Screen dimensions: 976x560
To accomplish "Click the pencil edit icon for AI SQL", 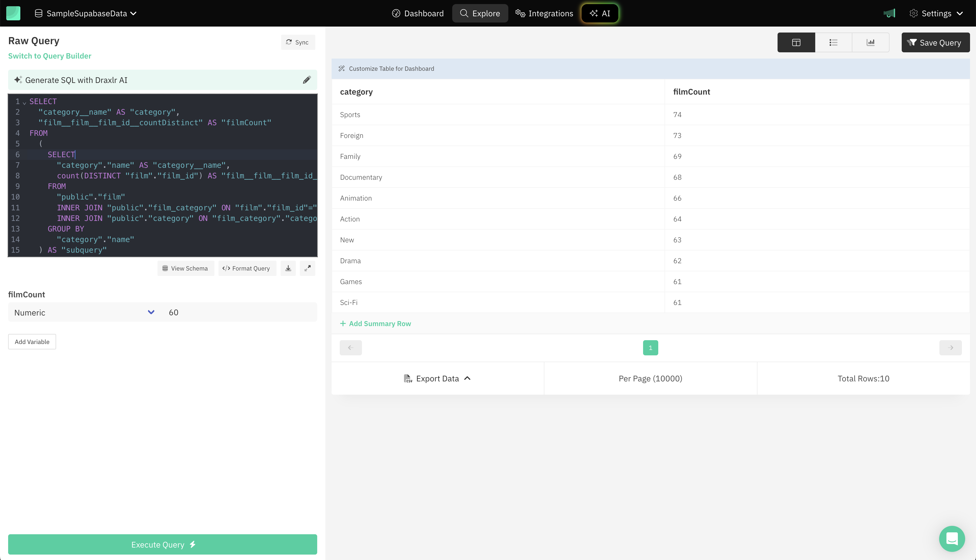I will 307,80.
